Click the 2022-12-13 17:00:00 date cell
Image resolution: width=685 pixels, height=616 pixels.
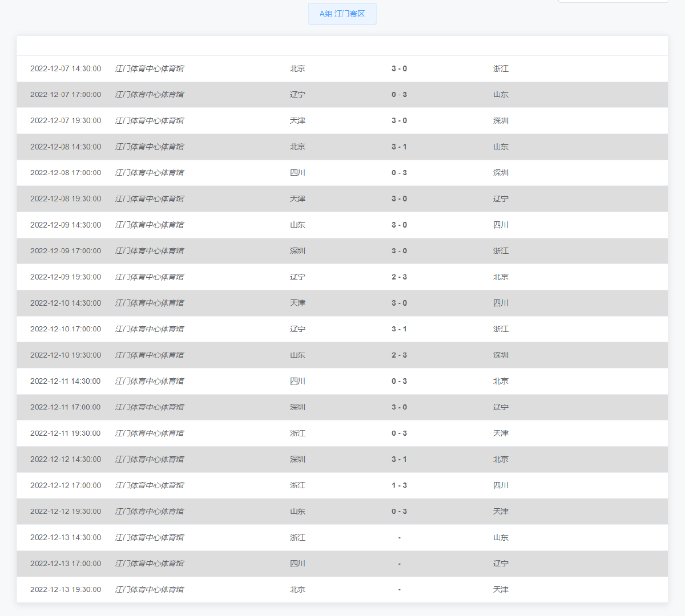pyautogui.click(x=66, y=564)
